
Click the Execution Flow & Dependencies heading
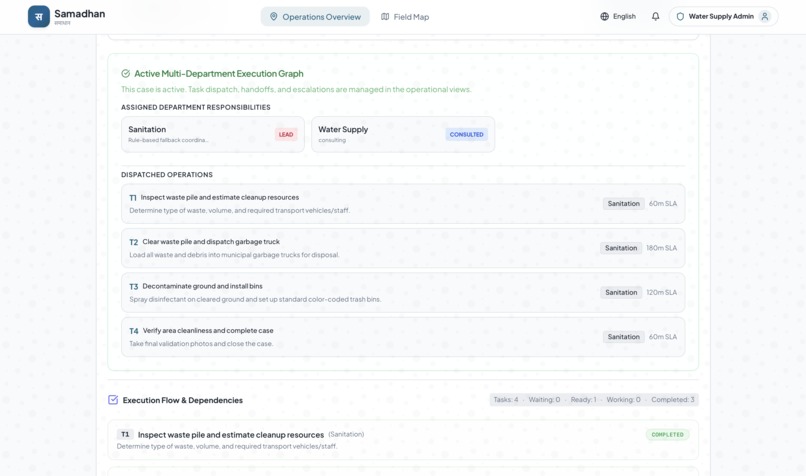(x=182, y=400)
